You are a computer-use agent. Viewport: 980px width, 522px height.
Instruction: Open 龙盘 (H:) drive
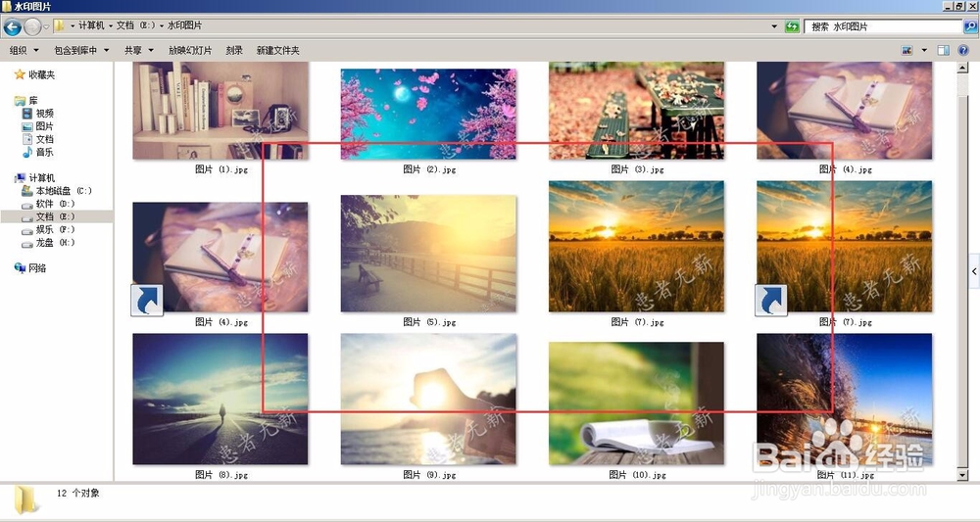48,242
